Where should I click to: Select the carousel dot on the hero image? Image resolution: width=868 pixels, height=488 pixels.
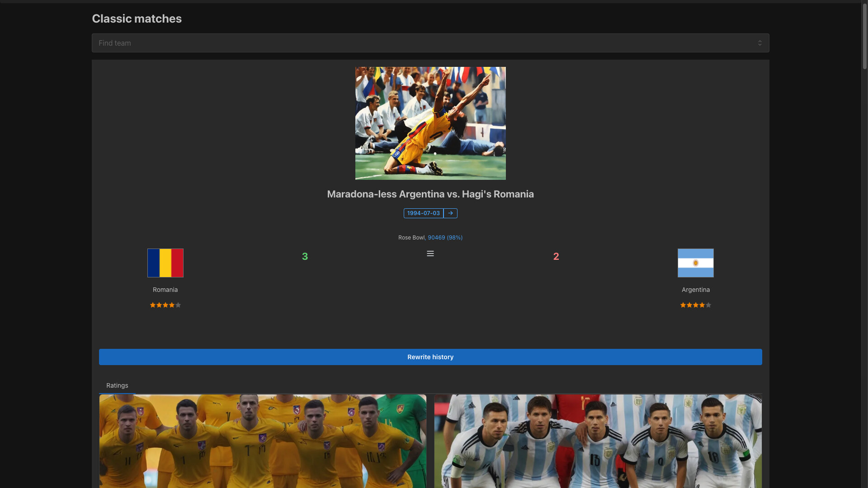pos(435,154)
